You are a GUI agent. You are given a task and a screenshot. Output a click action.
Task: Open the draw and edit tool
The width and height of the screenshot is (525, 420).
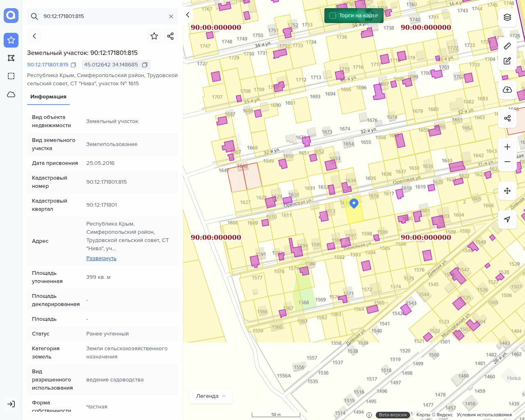[x=507, y=61]
